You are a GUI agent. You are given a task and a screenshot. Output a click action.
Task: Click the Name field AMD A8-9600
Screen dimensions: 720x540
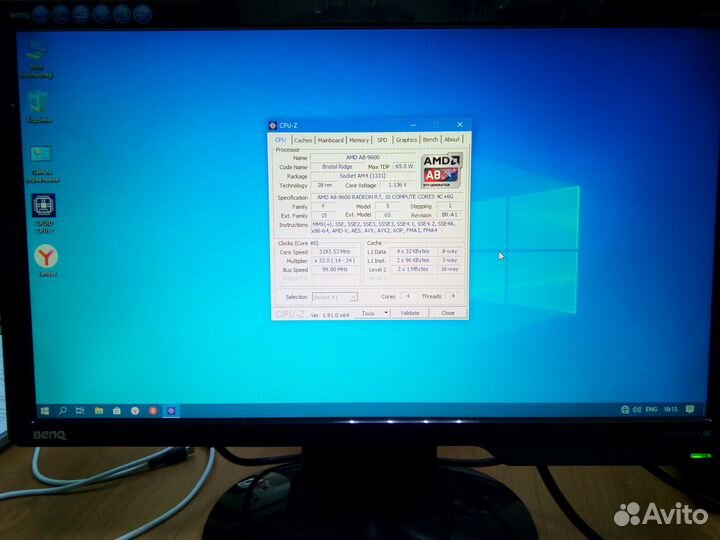[x=363, y=158]
